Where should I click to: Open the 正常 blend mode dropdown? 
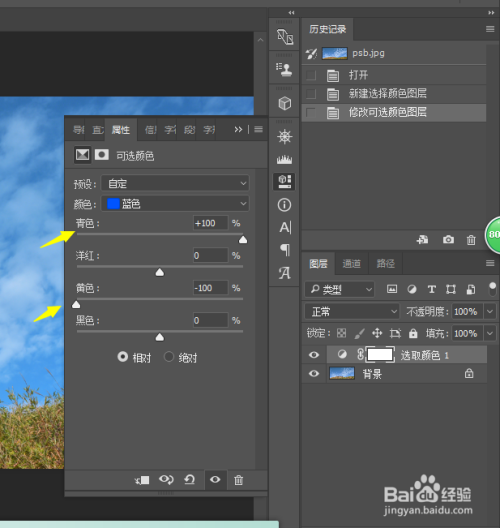(352, 311)
